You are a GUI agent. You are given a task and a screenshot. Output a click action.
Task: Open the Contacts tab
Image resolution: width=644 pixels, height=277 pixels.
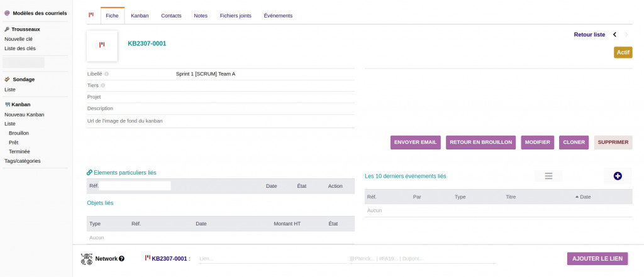tap(171, 16)
